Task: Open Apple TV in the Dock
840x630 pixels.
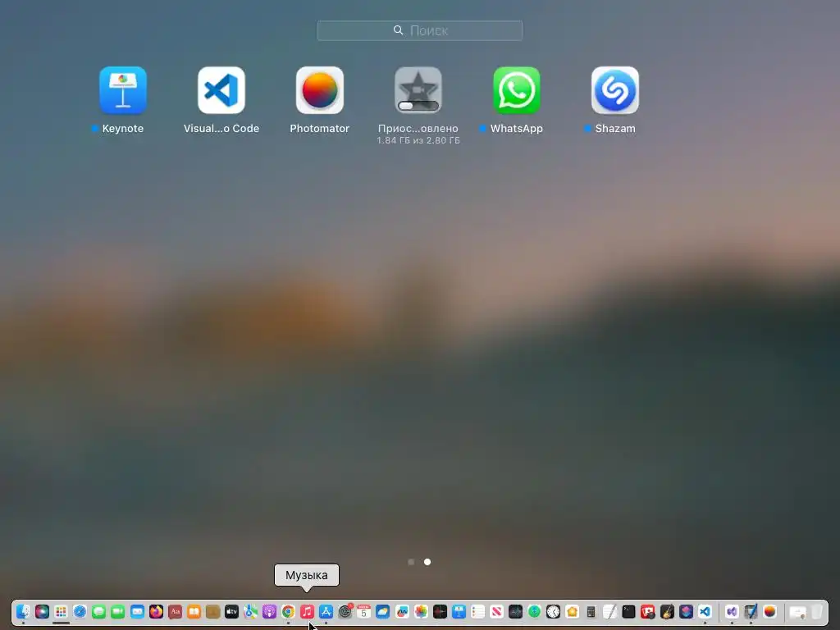Action: pos(231,611)
